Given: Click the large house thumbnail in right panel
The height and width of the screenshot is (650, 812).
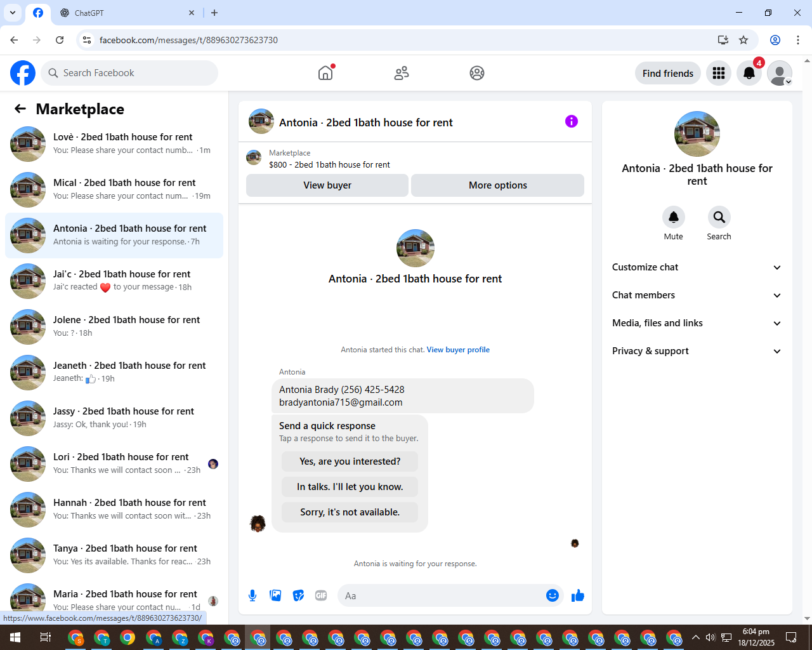Looking at the screenshot, I should tap(697, 134).
